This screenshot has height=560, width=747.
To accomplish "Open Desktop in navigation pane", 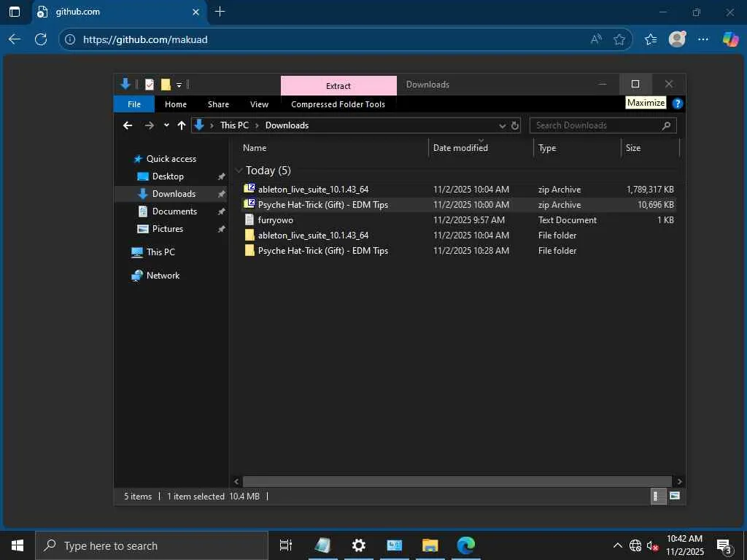I will pyautogui.click(x=168, y=176).
